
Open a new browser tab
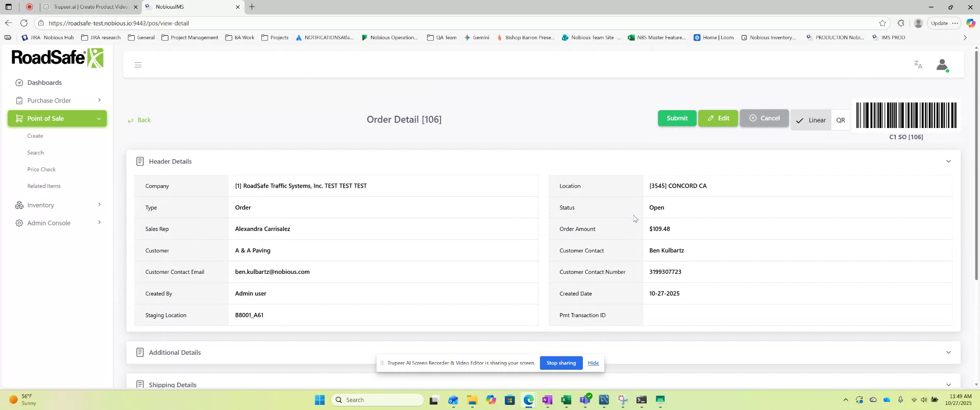252,7
